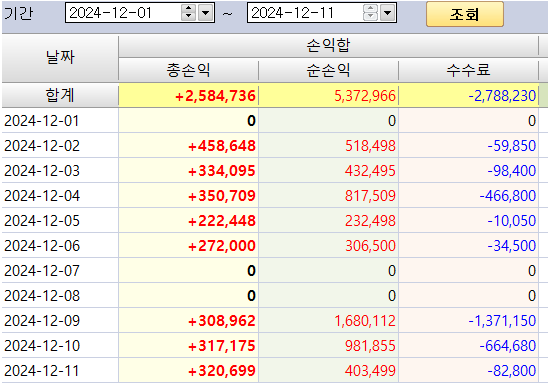Click the 403,499 net cell
Screen dimensions: 548x392
(x=329, y=370)
